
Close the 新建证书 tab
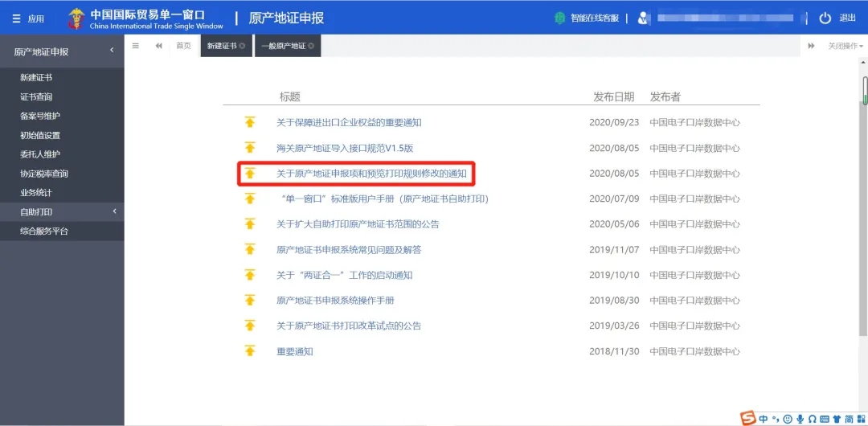click(x=242, y=46)
